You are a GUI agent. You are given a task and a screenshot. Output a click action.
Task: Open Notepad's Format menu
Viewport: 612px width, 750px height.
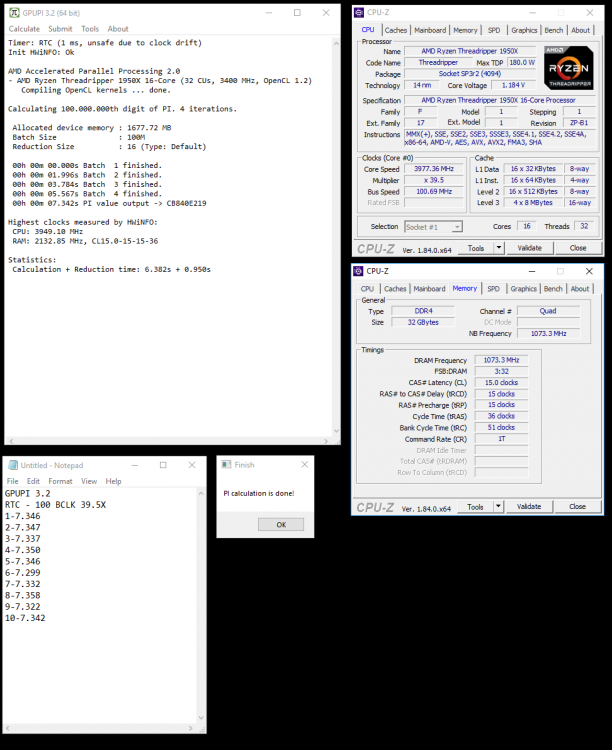(x=60, y=481)
